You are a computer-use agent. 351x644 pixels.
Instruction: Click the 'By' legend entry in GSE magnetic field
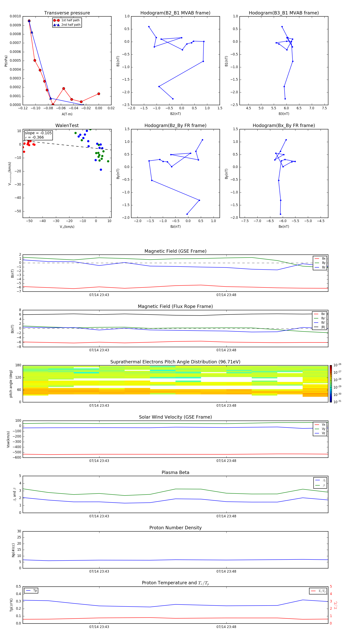[320, 263]
